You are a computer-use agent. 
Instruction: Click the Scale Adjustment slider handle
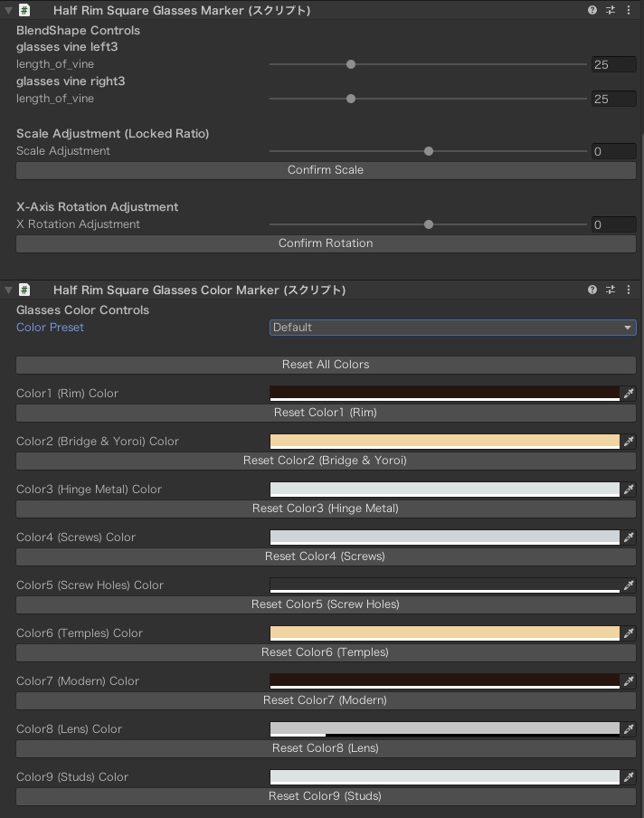tap(429, 151)
